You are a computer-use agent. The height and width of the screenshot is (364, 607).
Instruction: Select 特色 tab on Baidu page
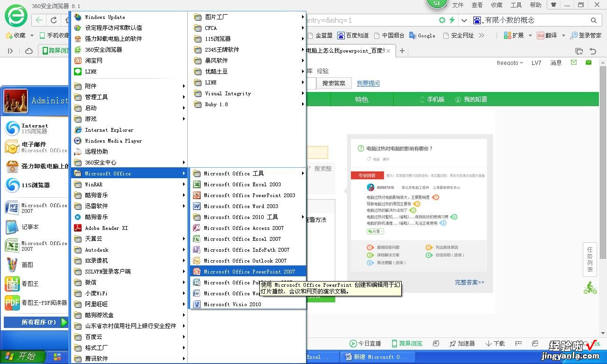coord(361,100)
